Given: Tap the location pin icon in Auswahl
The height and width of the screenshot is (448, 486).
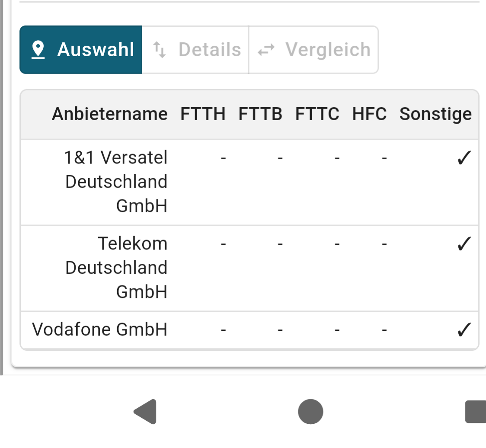Looking at the screenshot, I should tap(38, 50).
